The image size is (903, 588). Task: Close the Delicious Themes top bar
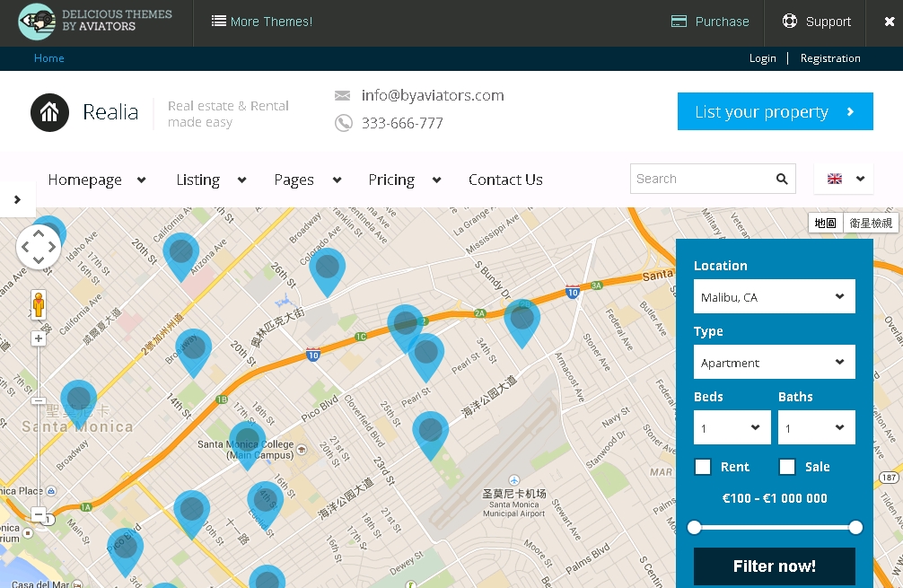[889, 22]
